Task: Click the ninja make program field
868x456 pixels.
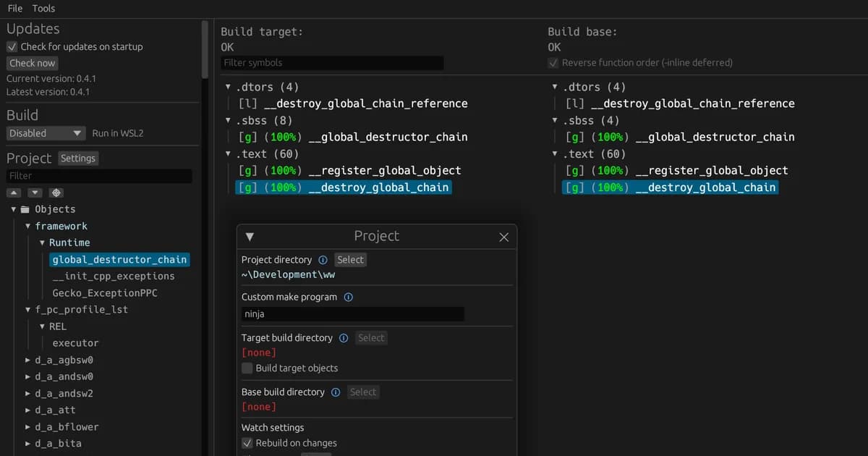Action: pyautogui.click(x=353, y=314)
